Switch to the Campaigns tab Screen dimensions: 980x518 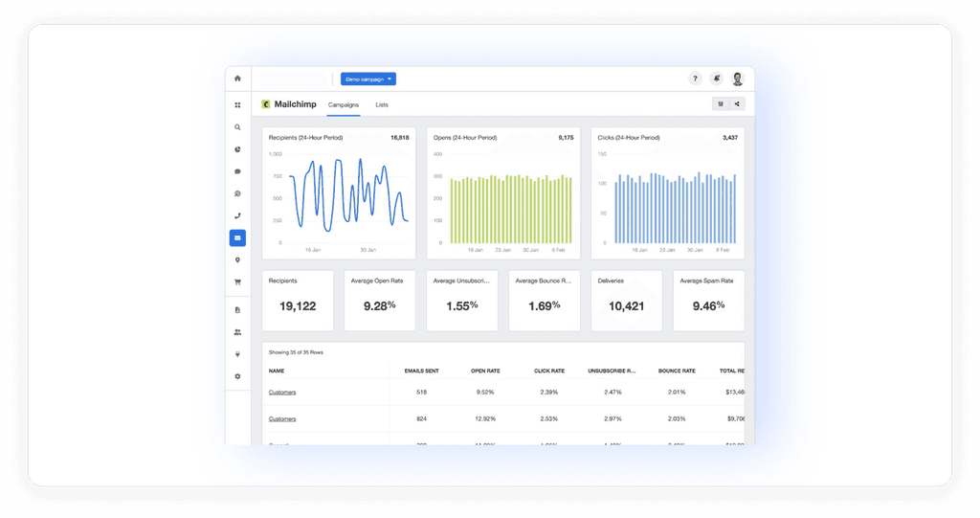click(x=344, y=105)
